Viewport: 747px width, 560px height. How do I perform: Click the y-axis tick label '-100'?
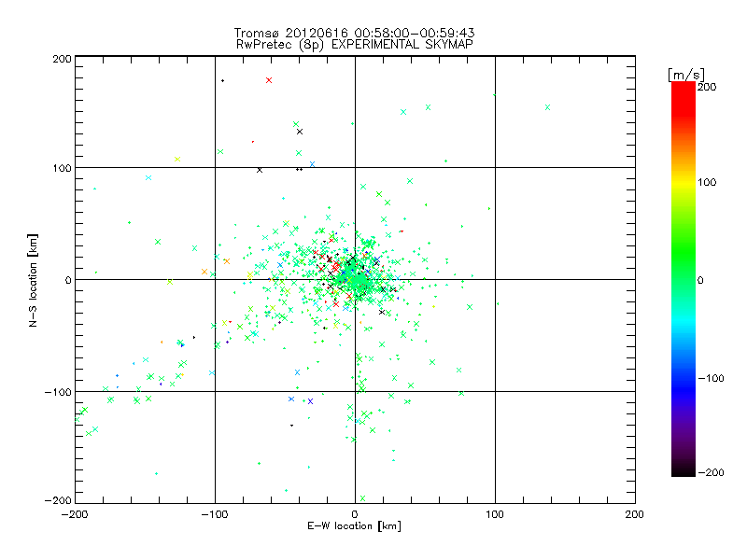tap(58, 392)
